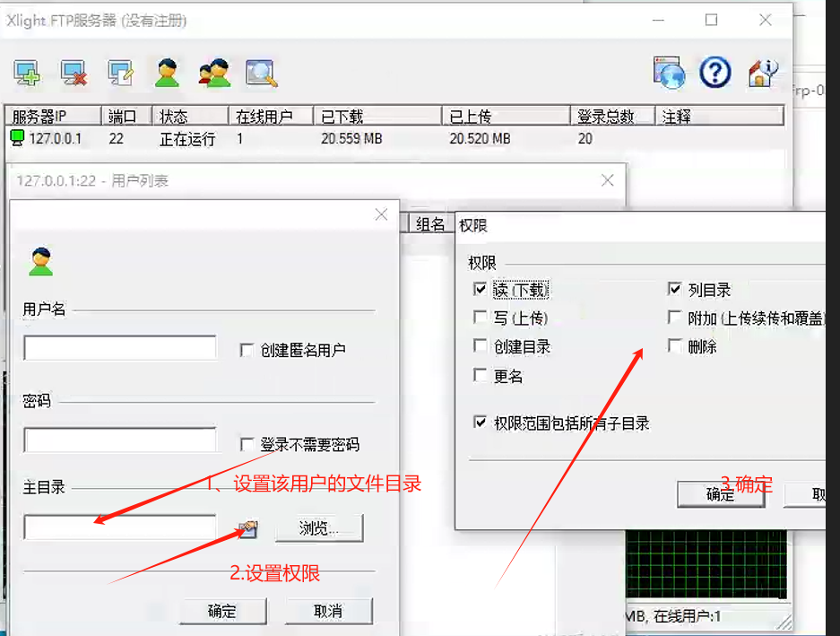The image size is (840, 636).
Task: Enable the 创建匿名用户 checkbox
Action: coord(247,351)
